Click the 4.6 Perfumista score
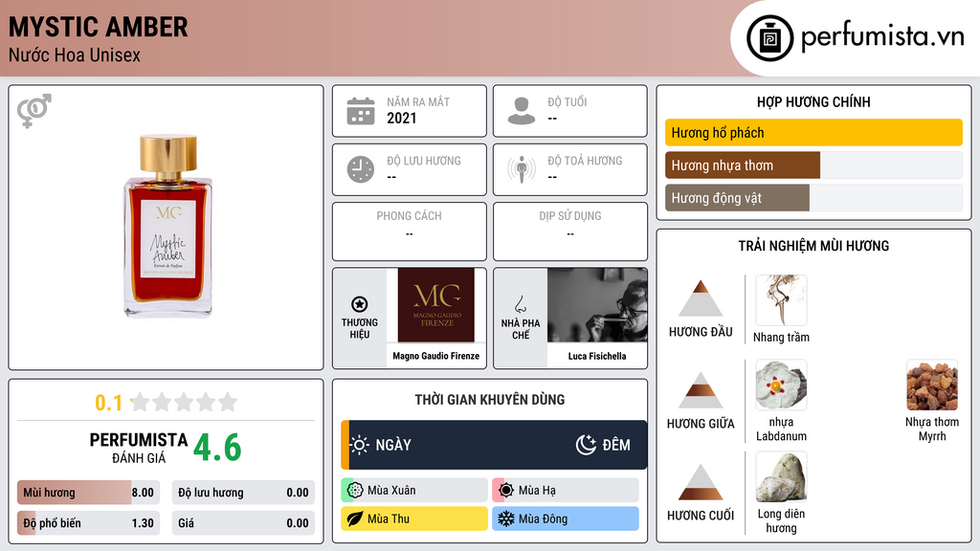The height and width of the screenshot is (551, 980). click(x=217, y=448)
